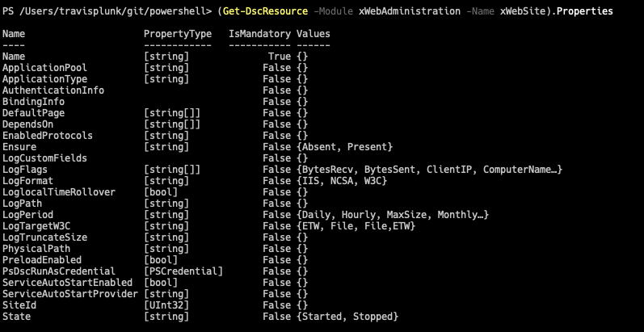Click the PropertyType column header
Screen dimensions: 644x332
click(178, 35)
